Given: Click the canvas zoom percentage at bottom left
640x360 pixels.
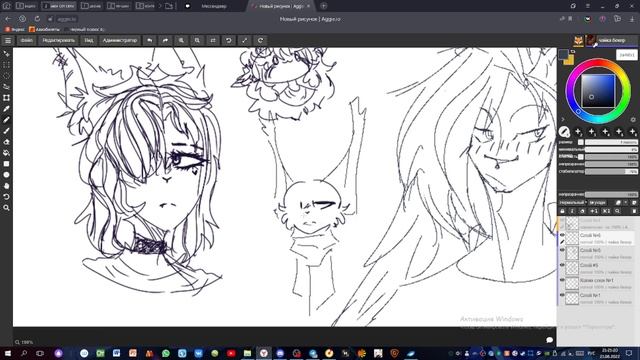Looking at the screenshot, I should (x=27, y=342).
